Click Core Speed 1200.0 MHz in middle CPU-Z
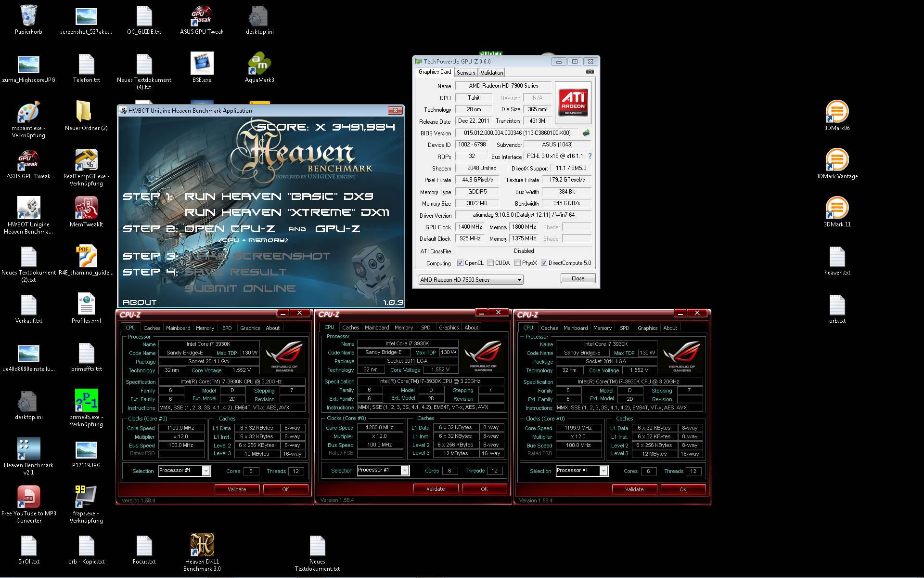This screenshot has height=578, width=924. pyautogui.click(x=380, y=427)
